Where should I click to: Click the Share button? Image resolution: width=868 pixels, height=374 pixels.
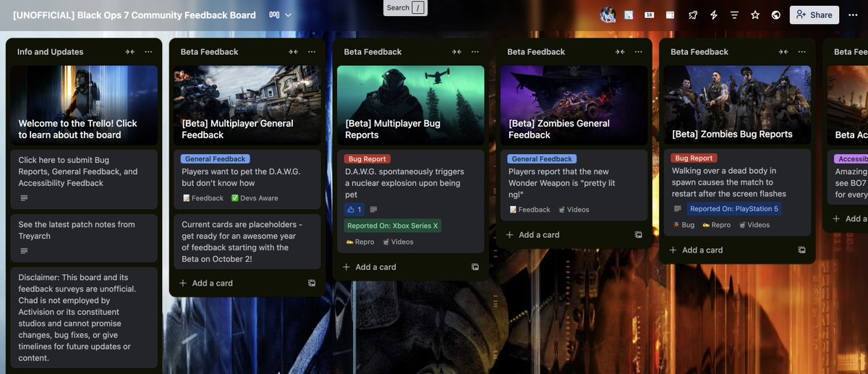[x=814, y=15]
